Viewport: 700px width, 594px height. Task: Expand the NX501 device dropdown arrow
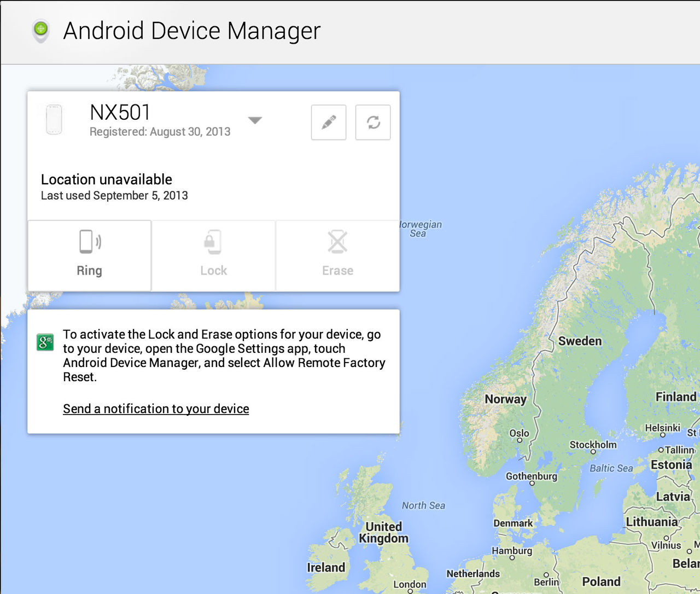(255, 120)
